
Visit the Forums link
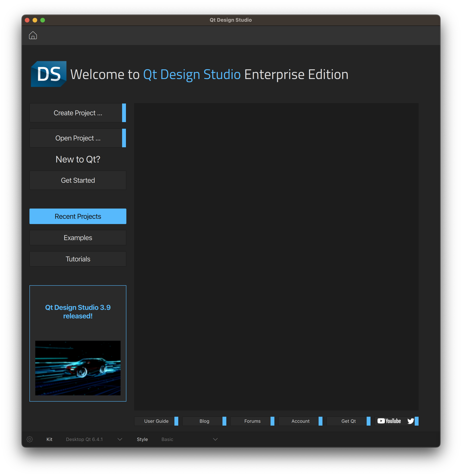252,421
